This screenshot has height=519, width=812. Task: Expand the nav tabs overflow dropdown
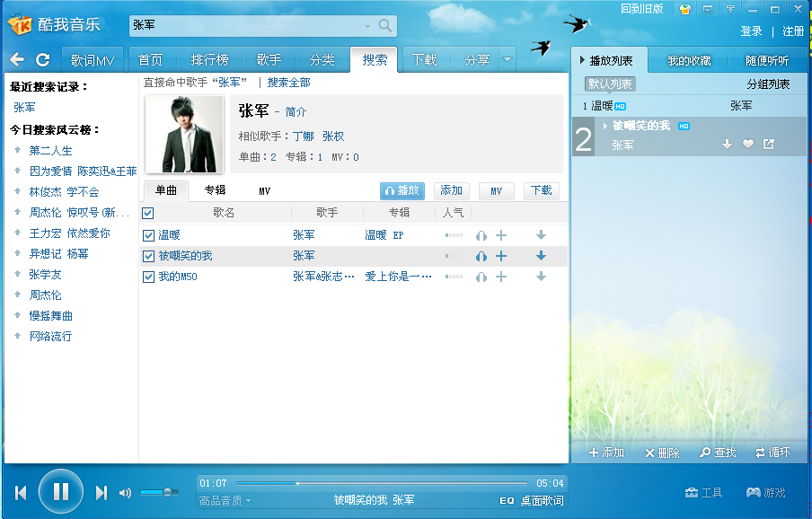pos(507,59)
